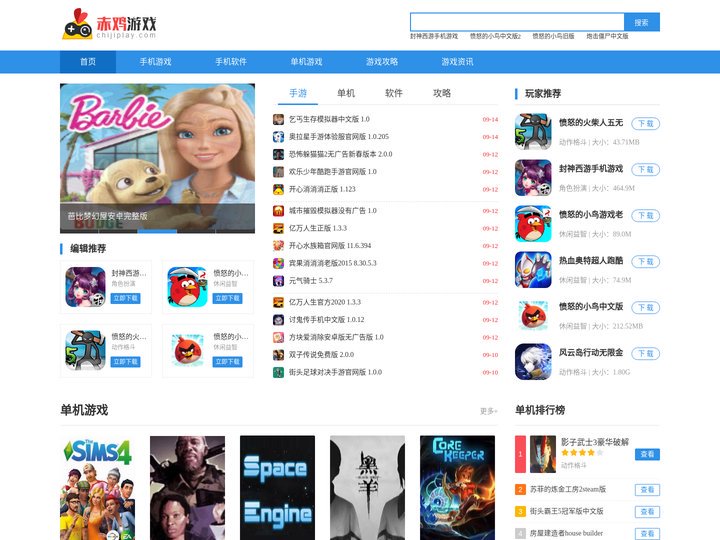Image resolution: width=720 pixels, height=540 pixels.
Task: Open the 热血奥特超人跑酷 game icon
Action: (x=533, y=270)
